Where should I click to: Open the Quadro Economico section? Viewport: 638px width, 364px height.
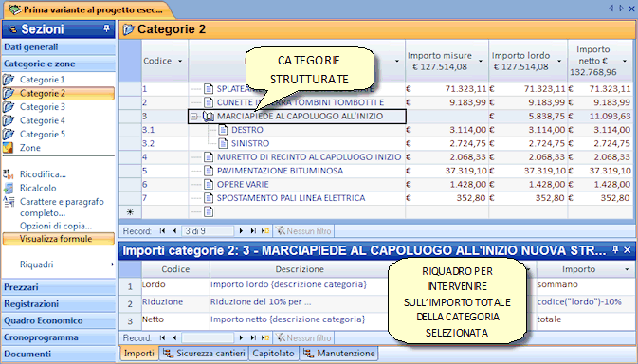59,320
